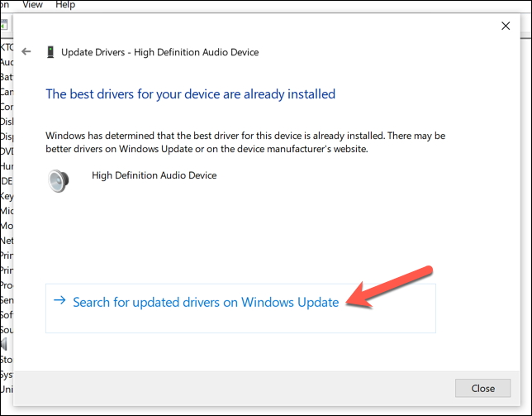Click the "Update Drivers - High Definition Audio Device" title
The width and height of the screenshot is (532, 416).
pos(159,52)
